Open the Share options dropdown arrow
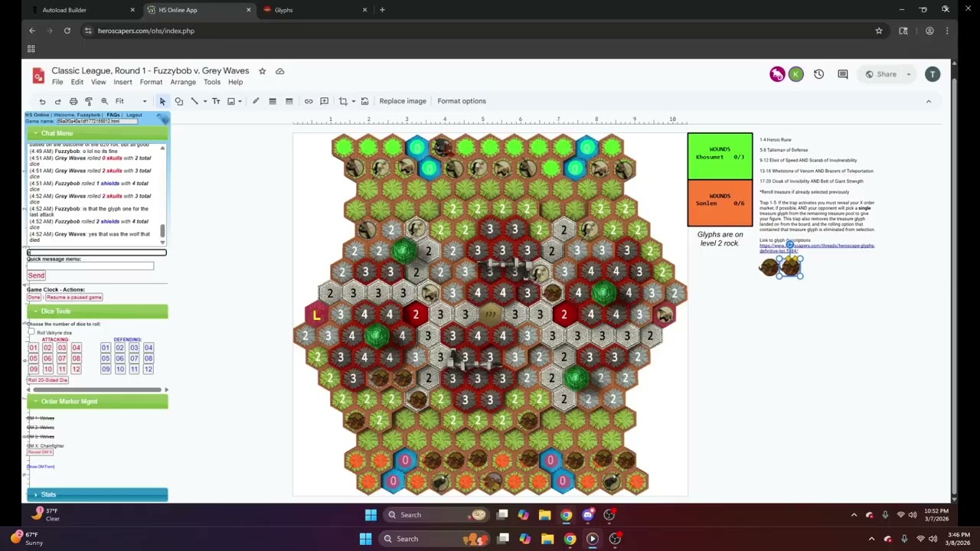This screenshot has width=980, height=551. [909, 74]
